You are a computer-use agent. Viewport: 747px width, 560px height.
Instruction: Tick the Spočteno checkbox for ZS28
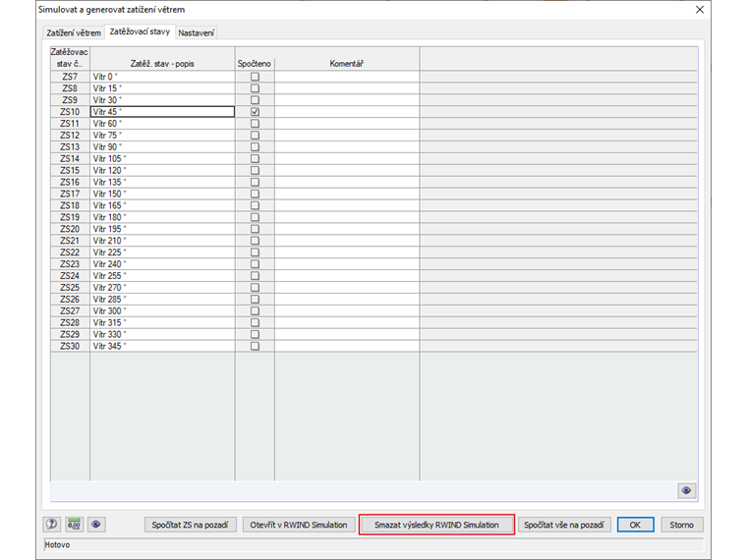[x=255, y=322]
